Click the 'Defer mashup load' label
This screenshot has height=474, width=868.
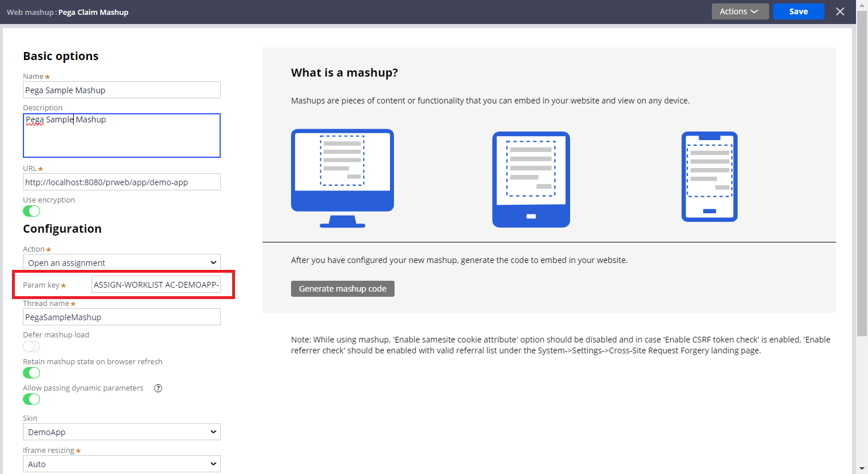[x=56, y=334]
